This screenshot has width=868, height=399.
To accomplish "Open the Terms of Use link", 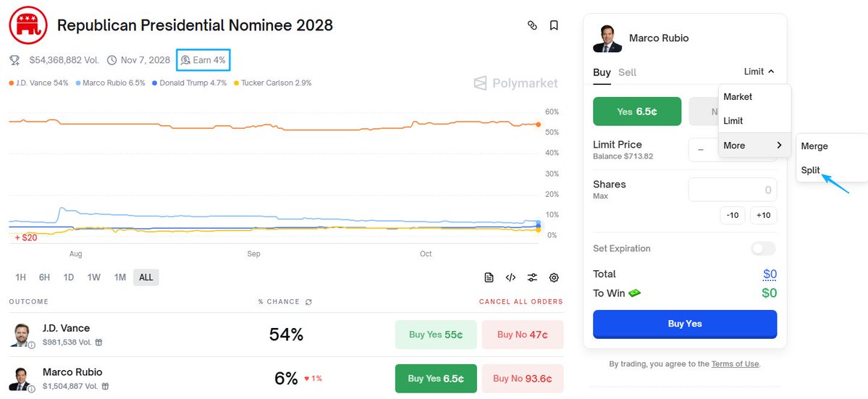I will coord(736,364).
